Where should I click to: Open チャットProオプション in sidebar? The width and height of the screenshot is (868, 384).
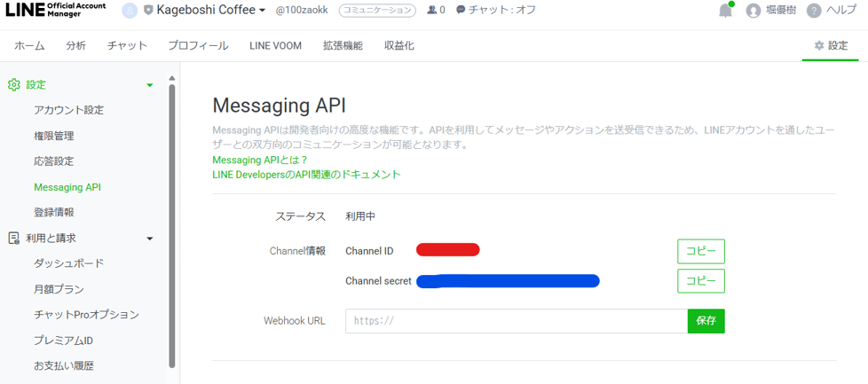tap(86, 315)
